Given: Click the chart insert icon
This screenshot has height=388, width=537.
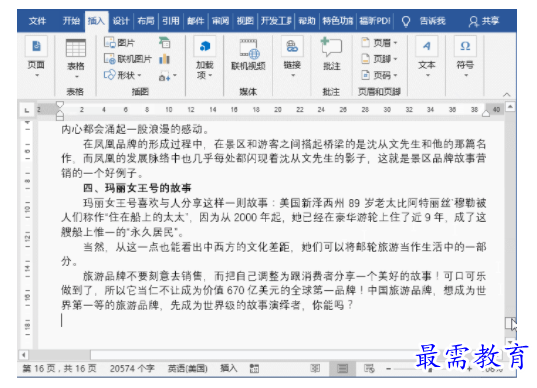Looking at the screenshot, I should (165, 59).
